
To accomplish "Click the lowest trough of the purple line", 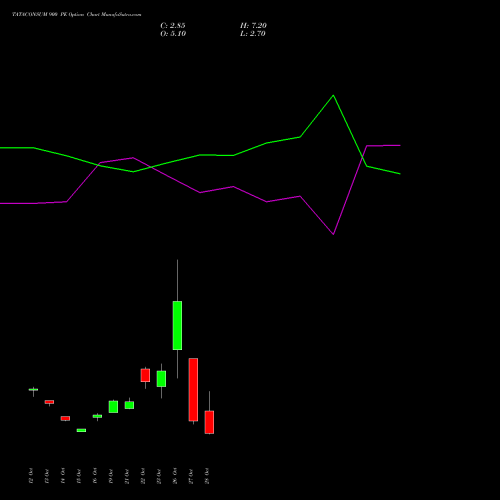I will 333,234.
